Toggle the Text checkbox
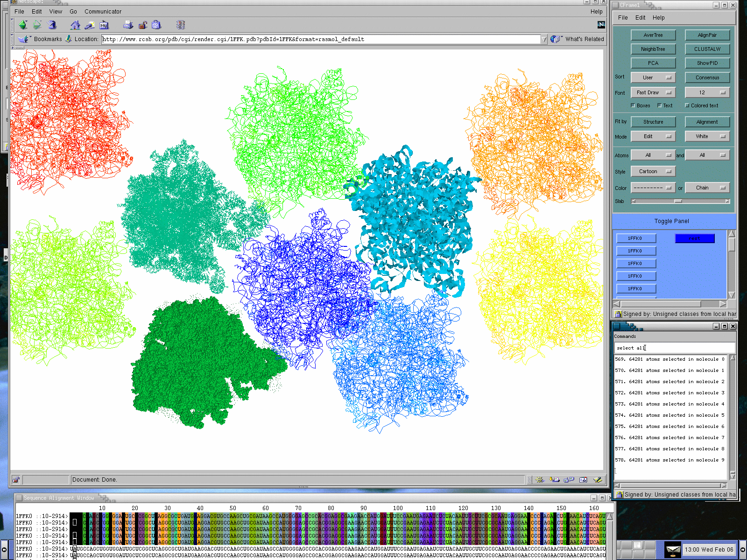Screen dimensions: 747x560 click(659, 105)
